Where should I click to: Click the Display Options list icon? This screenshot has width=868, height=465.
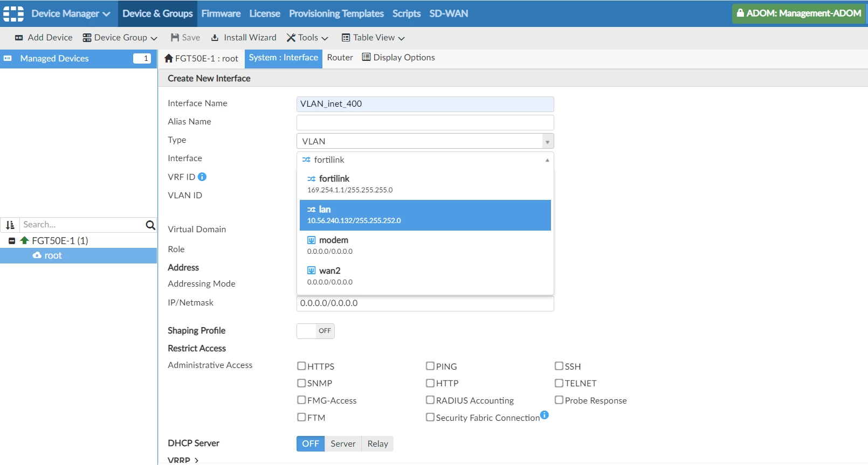click(367, 57)
